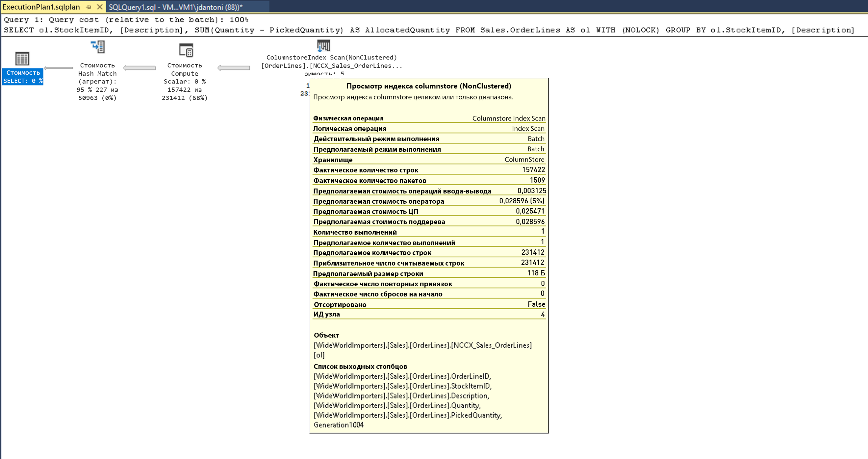
Task: Select the Columnstore Index Scan operator icon
Action: pyautogui.click(x=323, y=45)
